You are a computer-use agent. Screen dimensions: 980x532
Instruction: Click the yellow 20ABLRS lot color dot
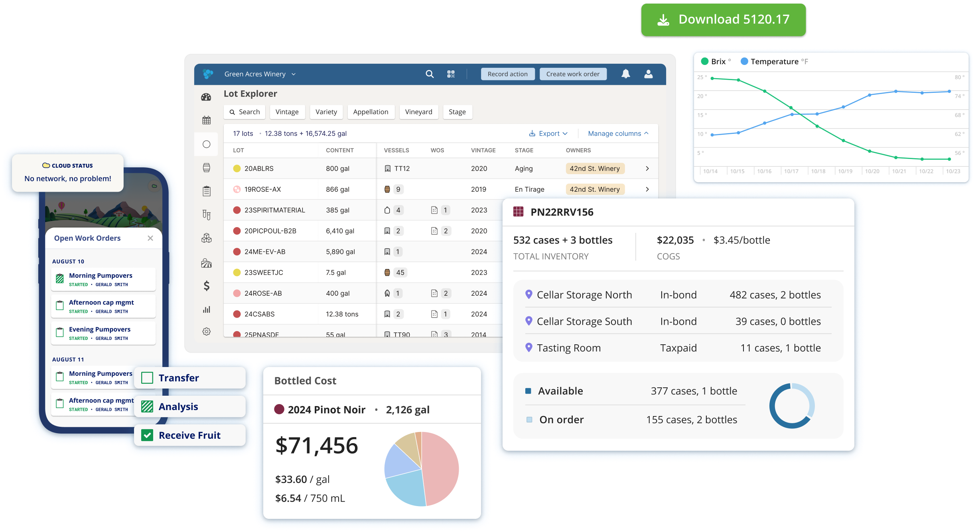237,169
